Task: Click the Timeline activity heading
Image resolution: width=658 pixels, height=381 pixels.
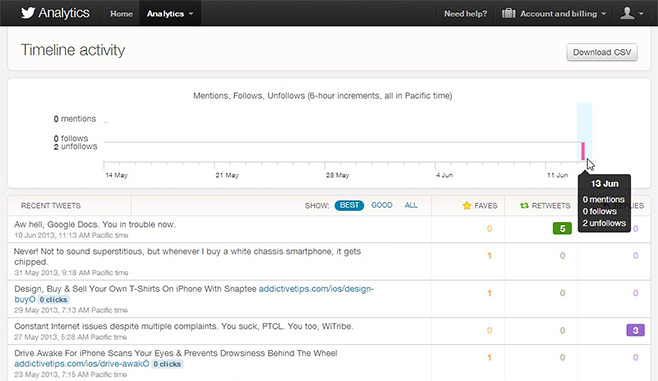Action: [73, 50]
